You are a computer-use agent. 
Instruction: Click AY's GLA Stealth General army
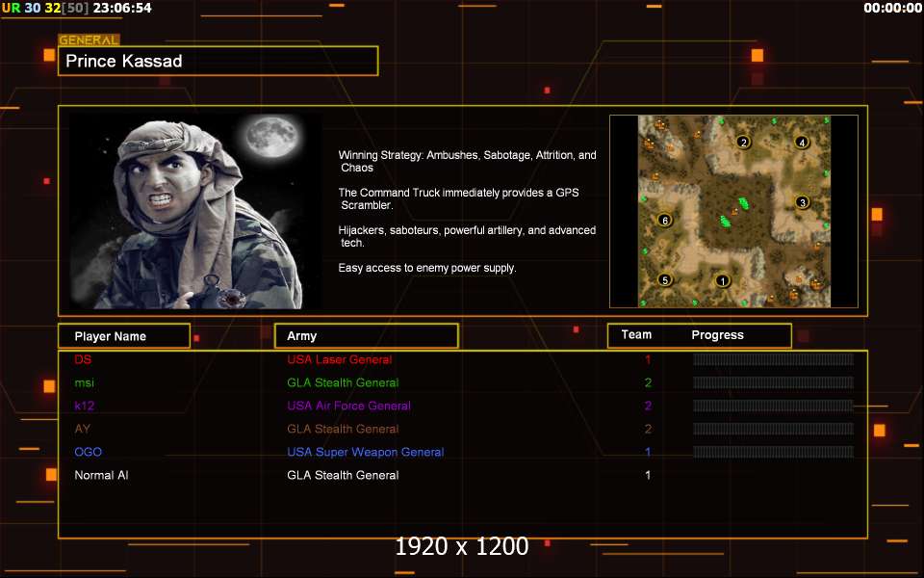pyautogui.click(x=343, y=429)
